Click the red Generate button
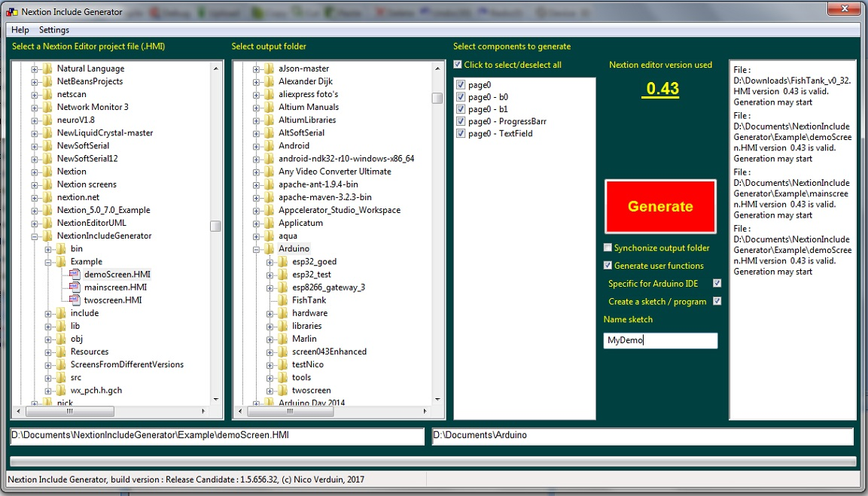 coord(660,206)
